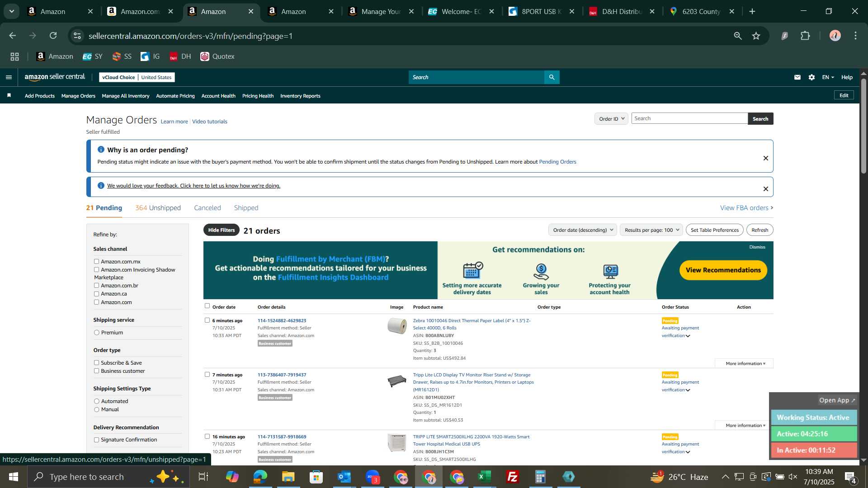Open the Quotex bookmark
Image resolution: width=868 pixels, height=488 pixels.
coord(217,56)
